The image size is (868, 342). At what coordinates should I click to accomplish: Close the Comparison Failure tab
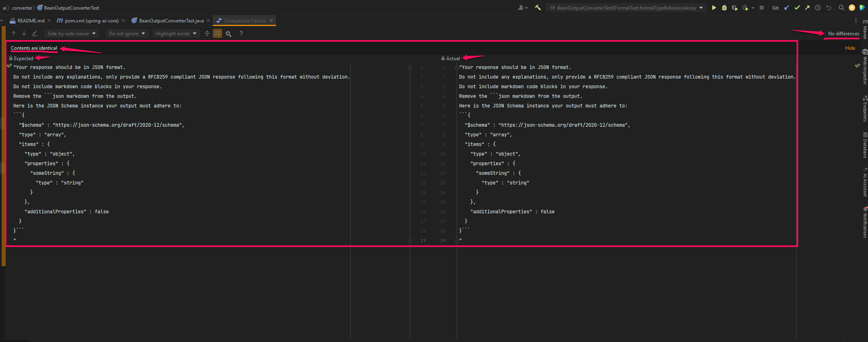click(x=271, y=20)
